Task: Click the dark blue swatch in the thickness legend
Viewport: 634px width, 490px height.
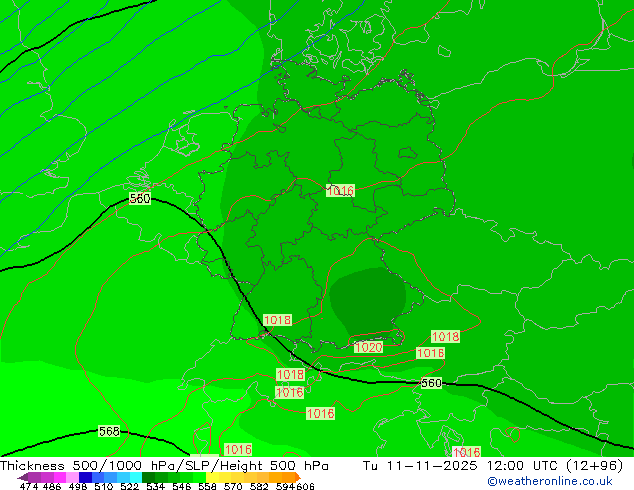Action: click(x=85, y=477)
